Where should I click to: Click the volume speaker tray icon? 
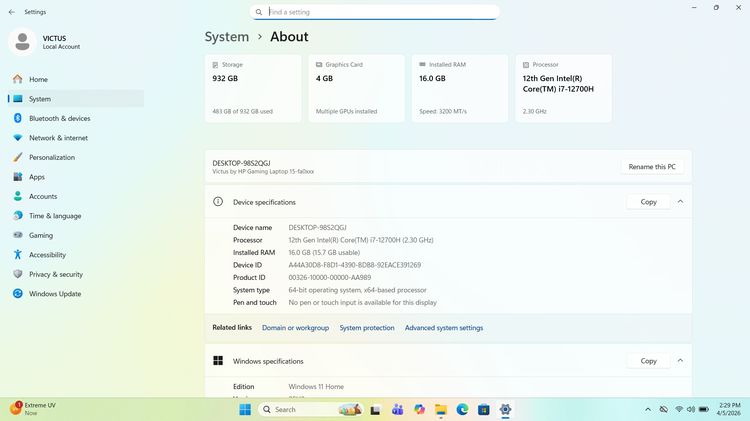tap(691, 410)
